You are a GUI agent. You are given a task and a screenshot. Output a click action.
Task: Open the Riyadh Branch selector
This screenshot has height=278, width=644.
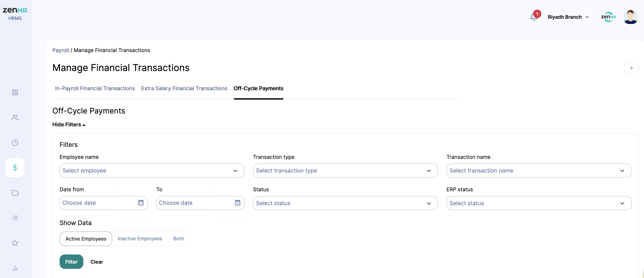[x=568, y=17]
